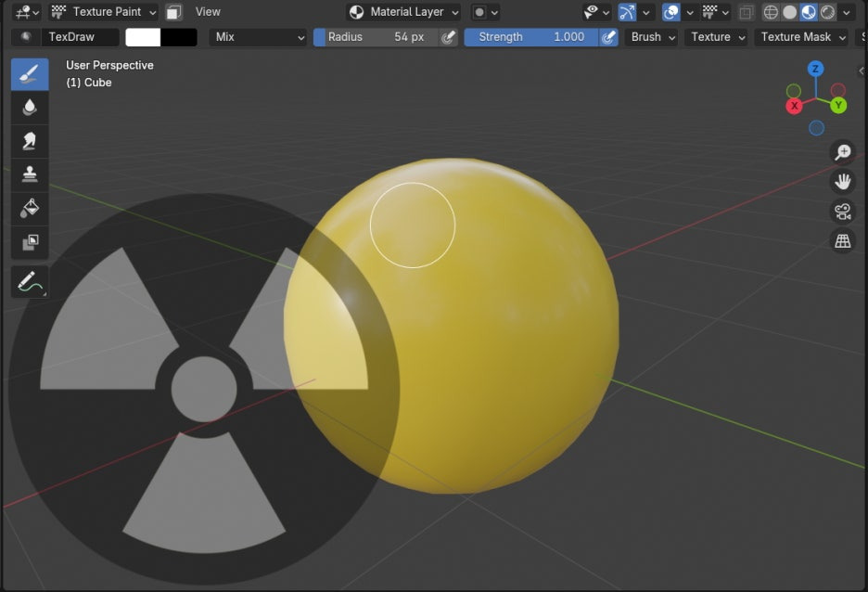Expand the gizmo options arrow
Viewport: 868px width, 592px height.
coord(646,12)
